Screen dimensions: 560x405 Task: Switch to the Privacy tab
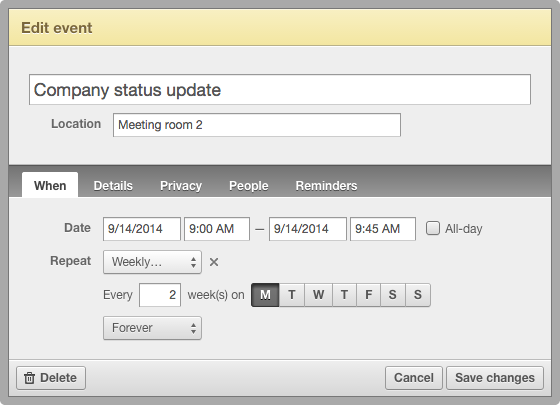coord(181,186)
